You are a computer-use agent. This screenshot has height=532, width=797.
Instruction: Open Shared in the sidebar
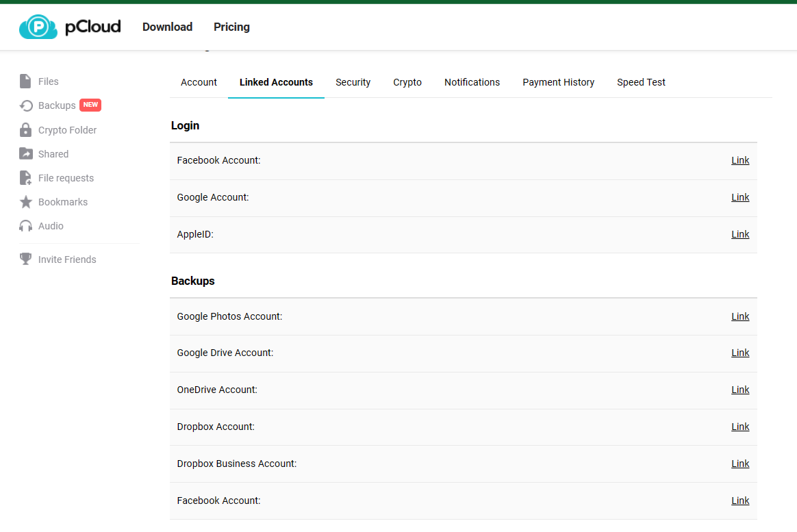click(x=53, y=154)
